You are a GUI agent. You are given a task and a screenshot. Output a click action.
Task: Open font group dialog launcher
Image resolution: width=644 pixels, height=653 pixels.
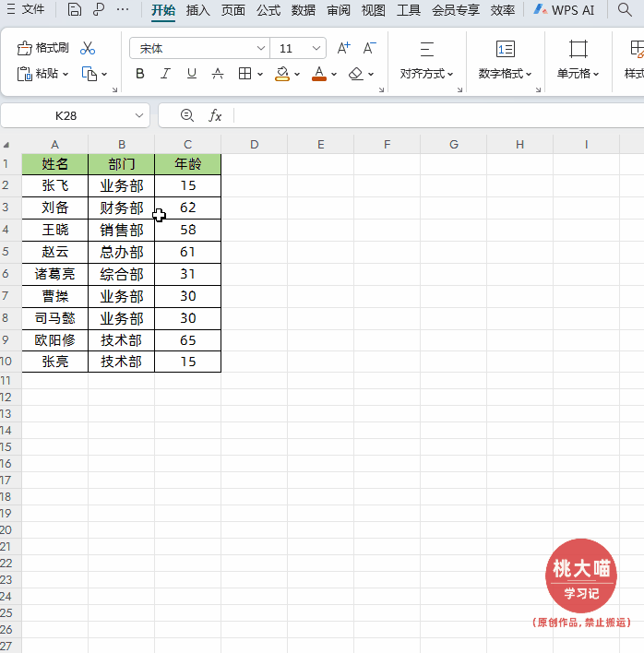tap(381, 89)
